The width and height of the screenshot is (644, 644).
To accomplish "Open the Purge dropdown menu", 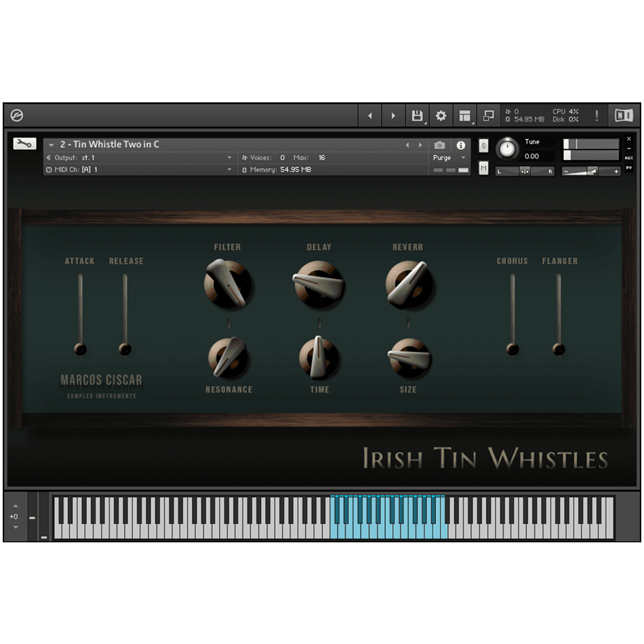I will pos(450,158).
